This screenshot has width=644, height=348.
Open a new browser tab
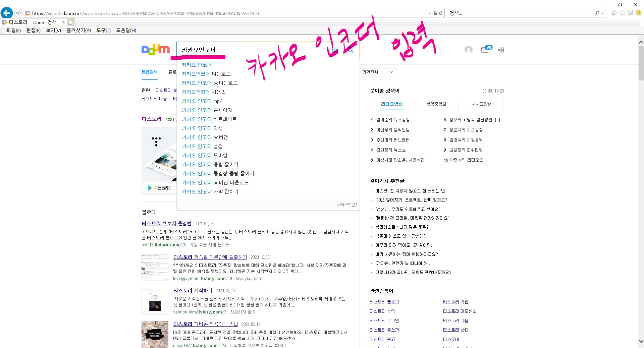70,22
